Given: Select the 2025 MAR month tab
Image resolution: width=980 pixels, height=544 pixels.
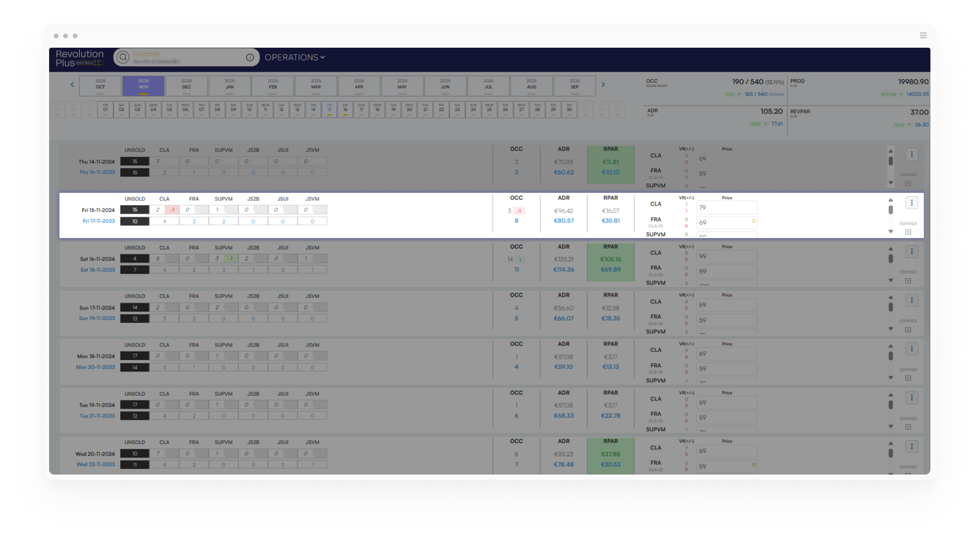Looking at the screenshot, I should tap(316, 85).
